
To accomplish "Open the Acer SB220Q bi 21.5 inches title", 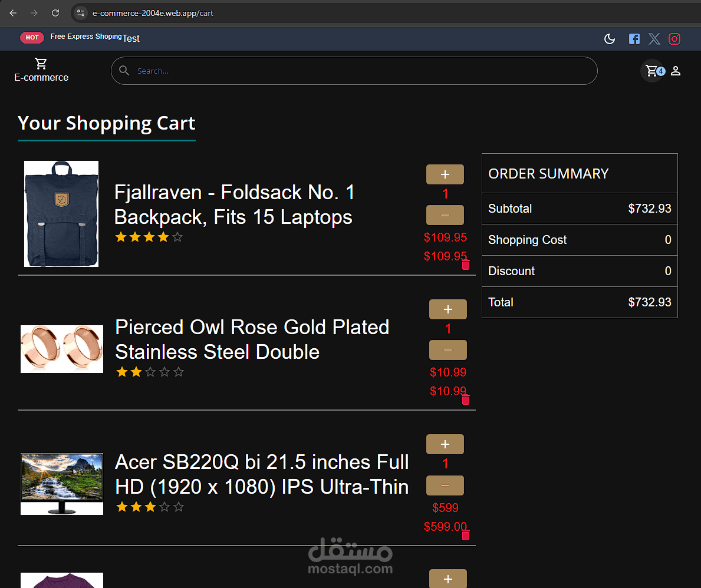I will click(x=262, y=474).
